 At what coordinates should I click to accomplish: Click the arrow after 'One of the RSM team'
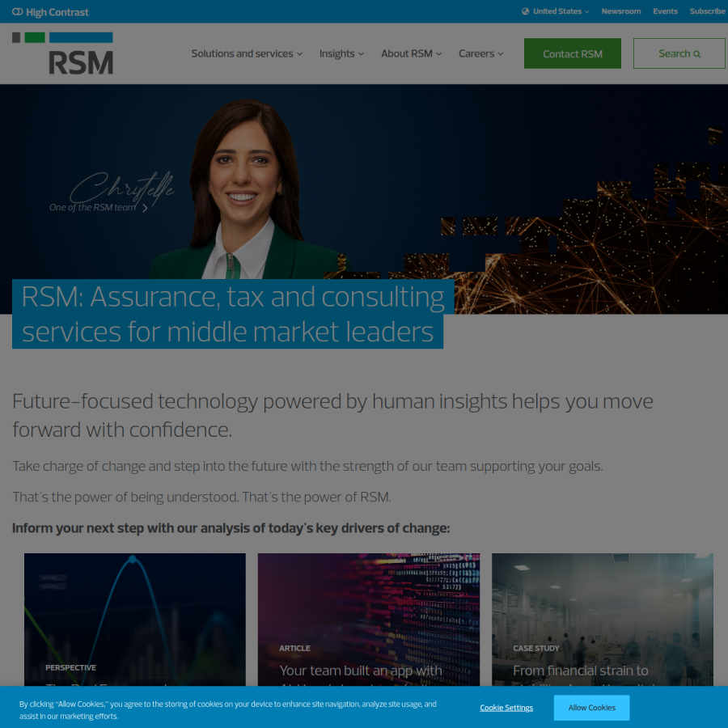pyautogui.click(x=145, y=208)
